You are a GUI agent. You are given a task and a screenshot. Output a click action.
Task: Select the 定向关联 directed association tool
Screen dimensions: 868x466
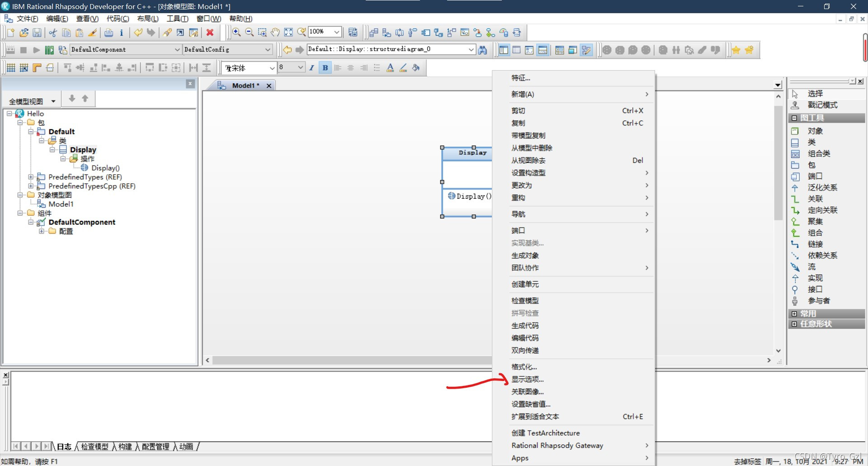click(x=822, y=210)
